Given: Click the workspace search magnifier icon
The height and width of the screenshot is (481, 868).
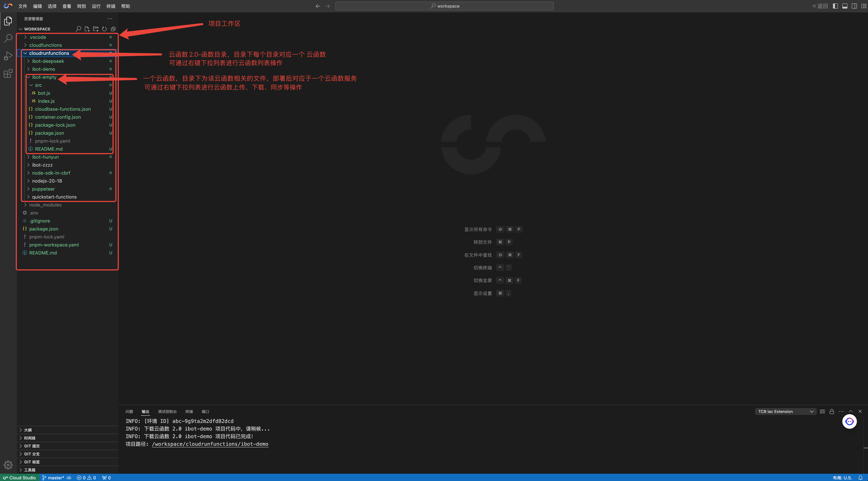Looking at the screenshot, I should [79, 29].
